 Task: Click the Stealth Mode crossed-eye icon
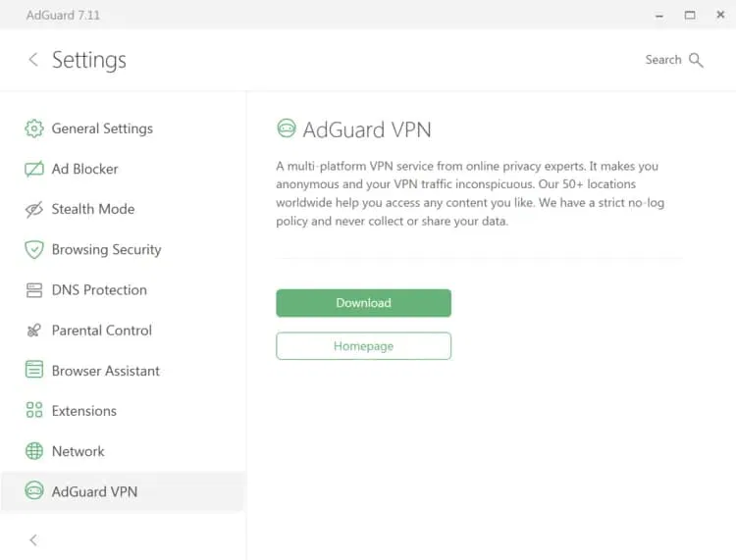(34, 209)
